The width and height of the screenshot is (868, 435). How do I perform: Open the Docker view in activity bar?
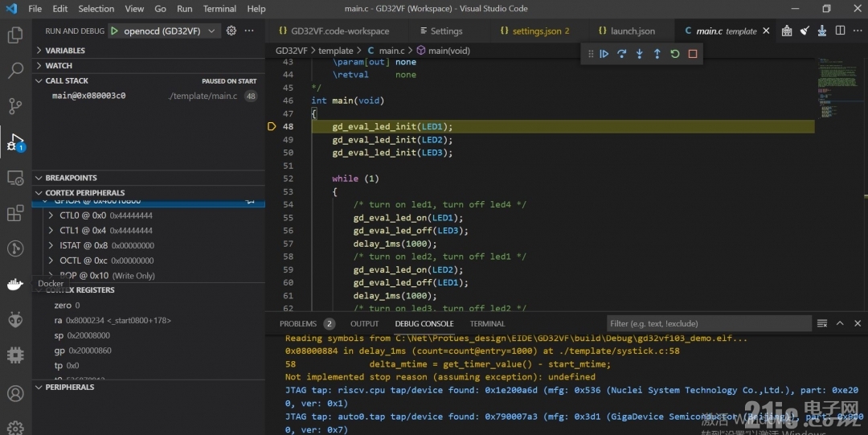15,284
